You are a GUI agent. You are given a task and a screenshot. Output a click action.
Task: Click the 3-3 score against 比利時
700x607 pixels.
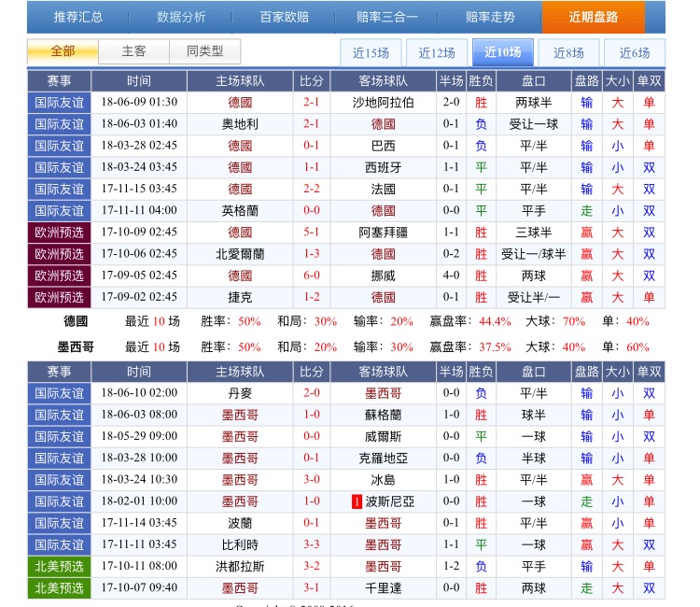point(312,544)
